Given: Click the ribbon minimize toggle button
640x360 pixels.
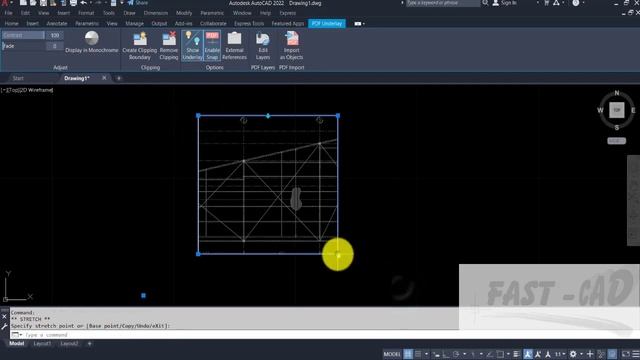Looking at the screenshot, I should [359, 24].
